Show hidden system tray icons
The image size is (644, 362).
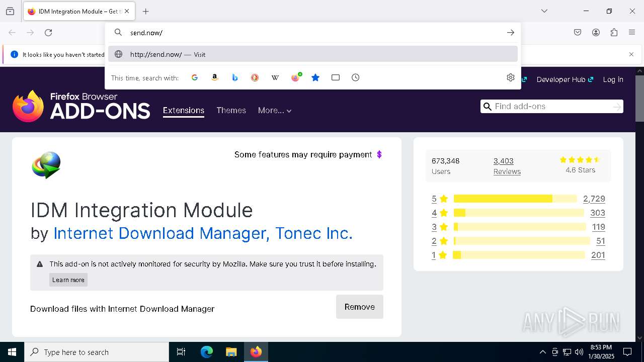tap(542, 352)
